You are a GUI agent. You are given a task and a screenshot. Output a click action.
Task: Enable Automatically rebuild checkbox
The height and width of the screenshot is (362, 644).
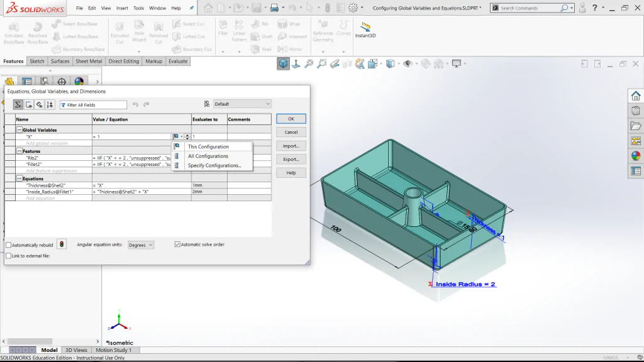[8, 245]
